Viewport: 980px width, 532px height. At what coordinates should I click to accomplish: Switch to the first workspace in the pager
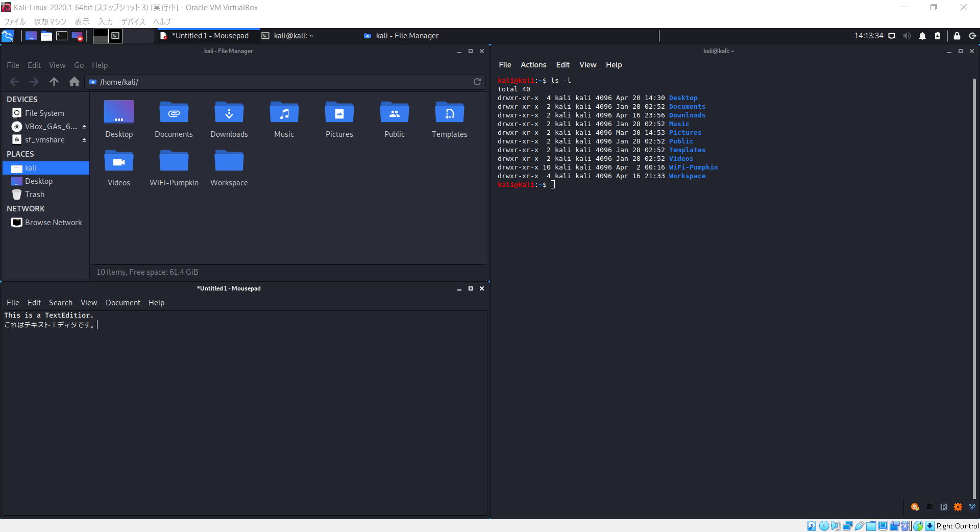(101, 36)
